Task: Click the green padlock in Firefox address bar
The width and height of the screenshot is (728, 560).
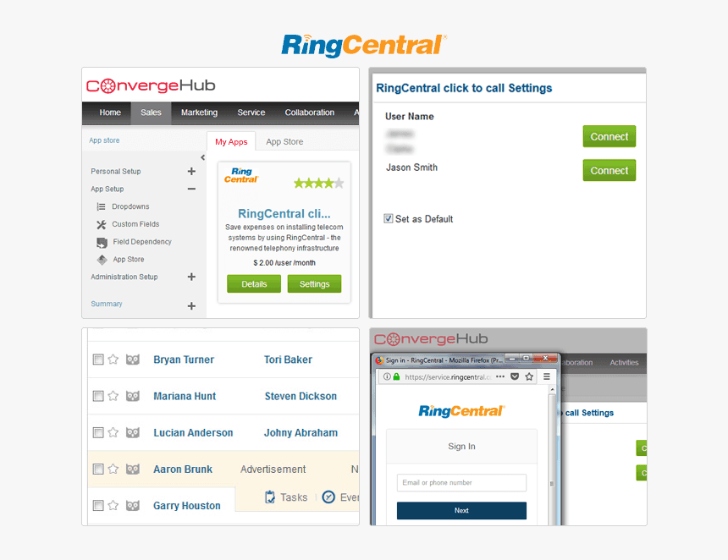Action: pyautogui.click(x=396, y=376)
